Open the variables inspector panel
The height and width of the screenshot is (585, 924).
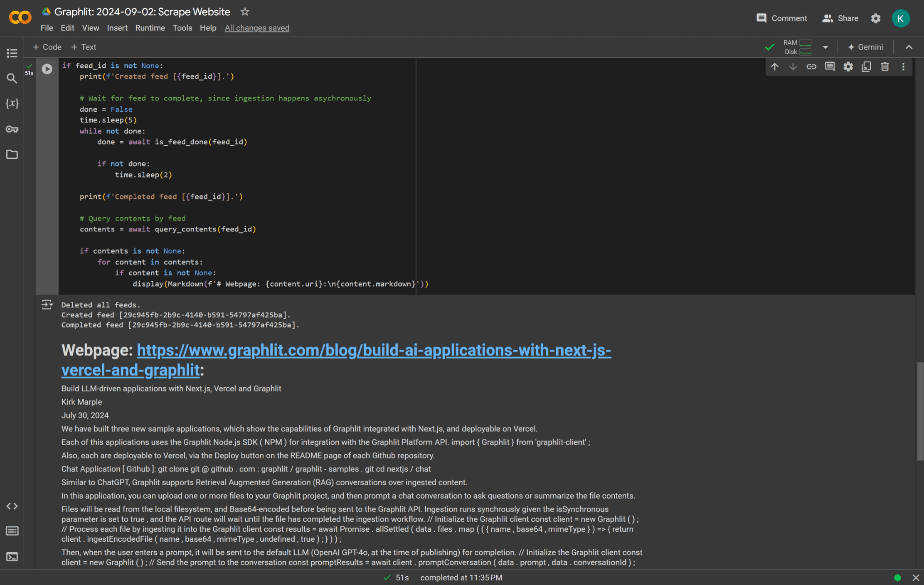[x=12, y=103]
